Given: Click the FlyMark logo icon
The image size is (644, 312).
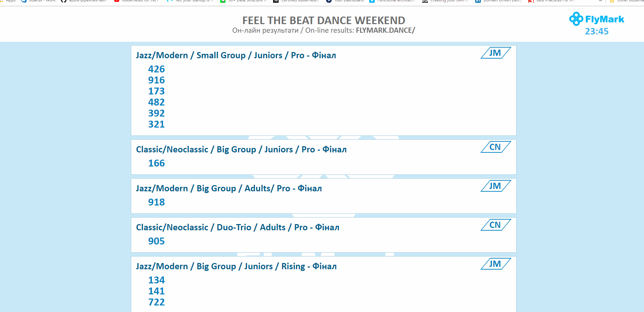Looking at the screenshot, I should pos(576,19).
